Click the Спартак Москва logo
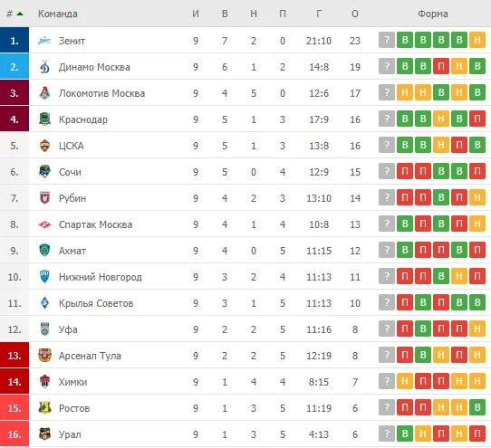The image size is (491, 448). pyautogui.click(x=44, y=224)
